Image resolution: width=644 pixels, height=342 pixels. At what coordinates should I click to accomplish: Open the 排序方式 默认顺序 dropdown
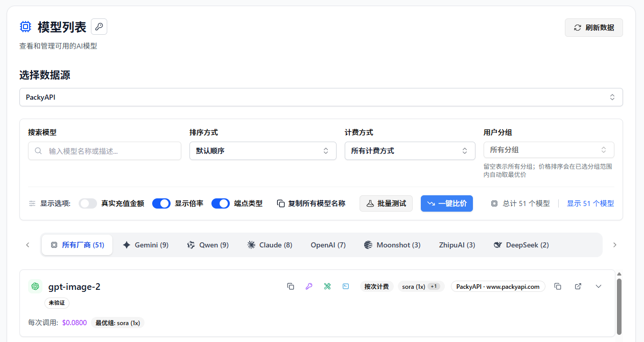[263, 151]
